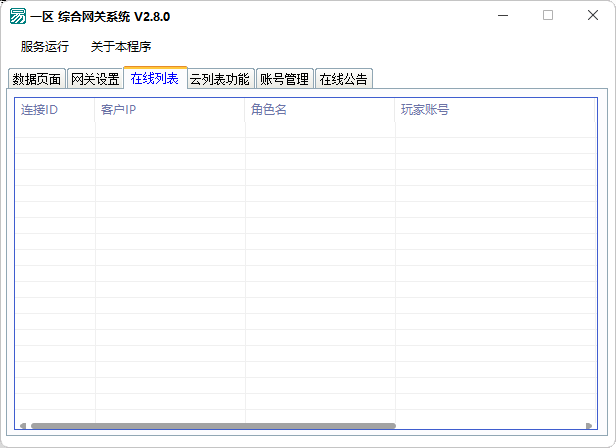Go to the 账号管理 tab
The width and height of the screenshot is (616, 448).
click(x=285, y=79)
